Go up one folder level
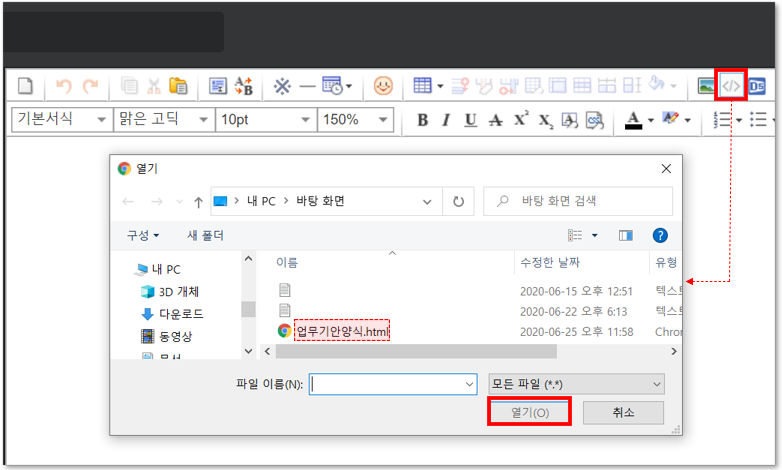 point(198,201)
